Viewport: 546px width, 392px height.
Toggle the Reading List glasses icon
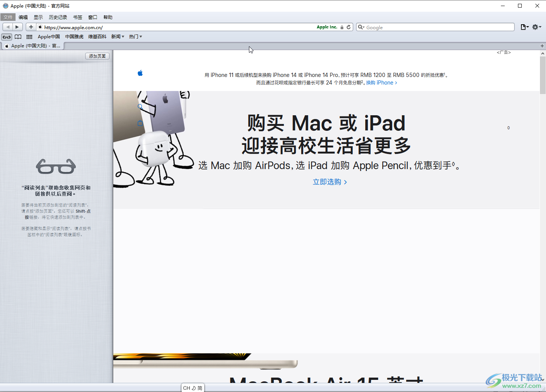tap(7, 37)
